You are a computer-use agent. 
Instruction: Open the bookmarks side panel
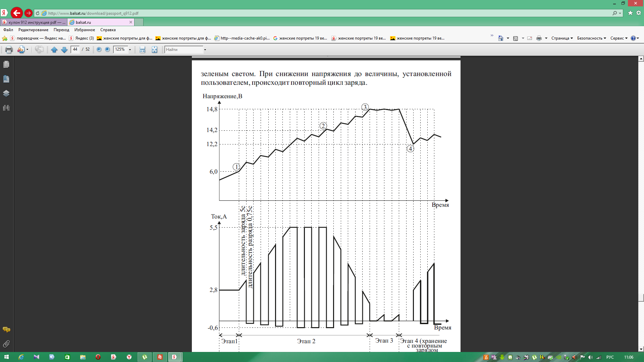[x=6, y=79]
